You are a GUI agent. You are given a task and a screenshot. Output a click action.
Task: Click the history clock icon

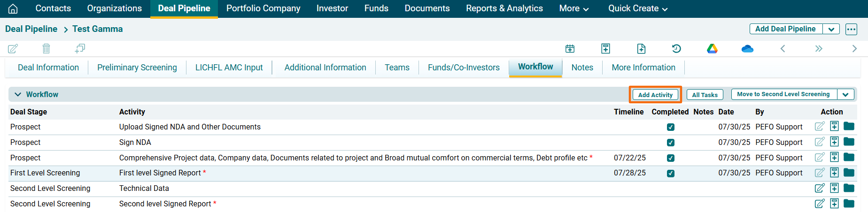(x=676, y=48)
